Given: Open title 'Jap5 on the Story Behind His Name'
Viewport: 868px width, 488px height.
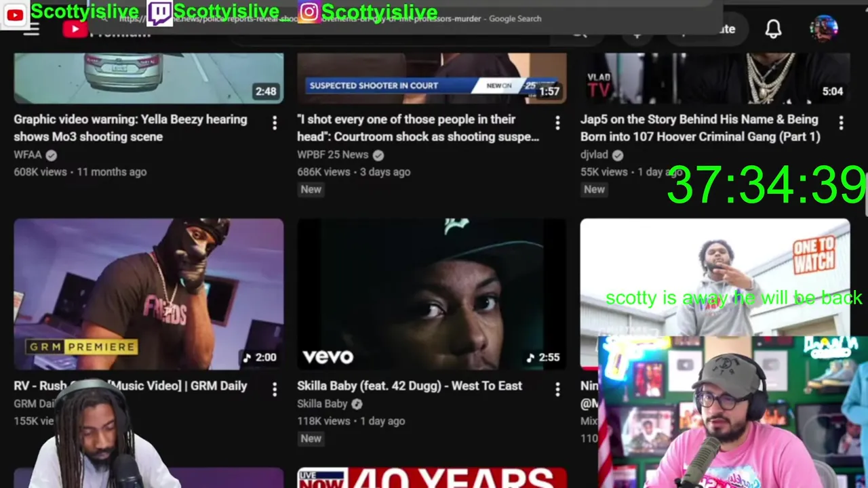Looking at the screenshot, I should [701, 127].
